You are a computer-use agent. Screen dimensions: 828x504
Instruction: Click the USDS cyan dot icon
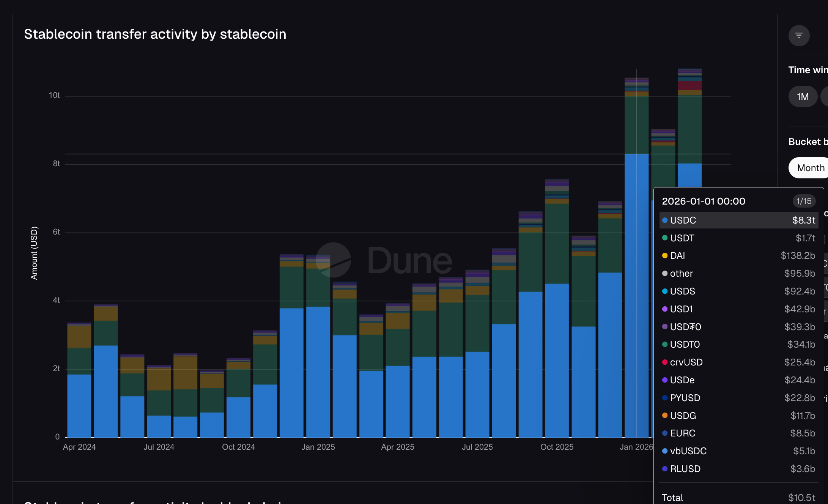click(x=665, y=291)
